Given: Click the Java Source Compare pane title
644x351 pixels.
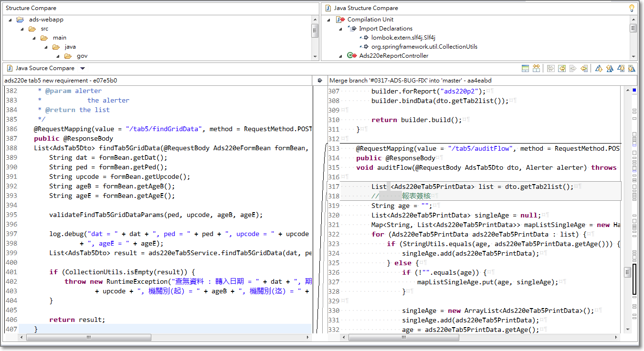Looking at the screenshot, I should [45, 68].
